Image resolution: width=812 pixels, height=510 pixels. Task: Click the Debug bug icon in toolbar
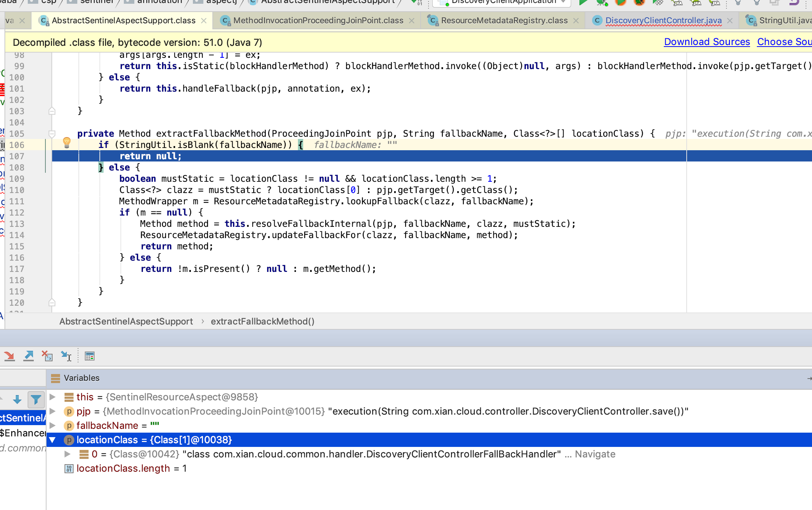(x=602, y=2)
